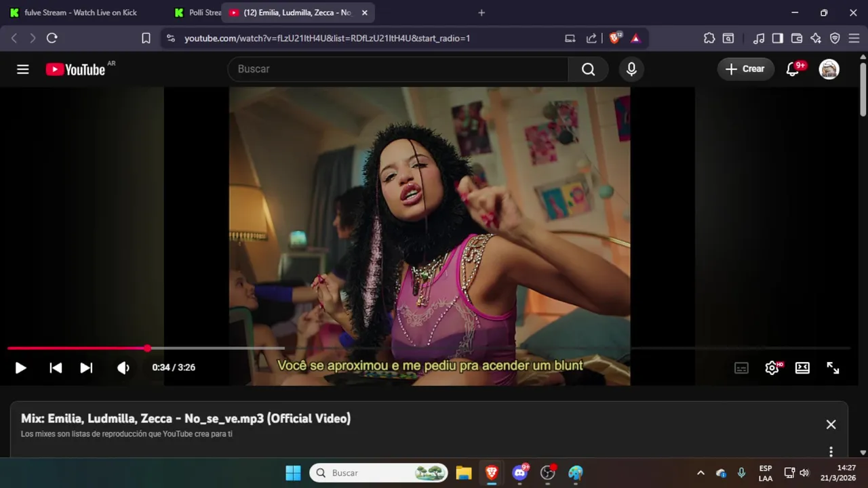View site information icon in address bar

(x=170, y=39)
